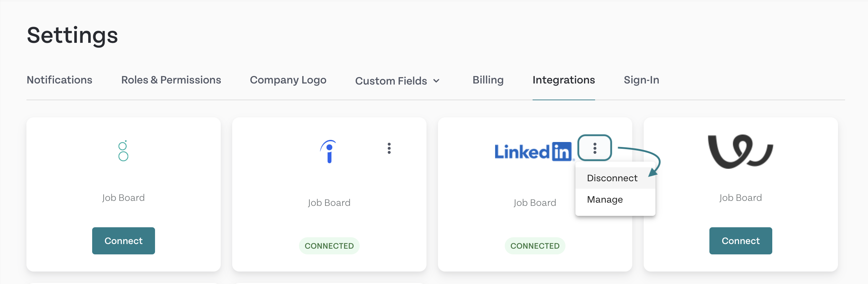Click the teal circles job board logo

click(123, 151)
